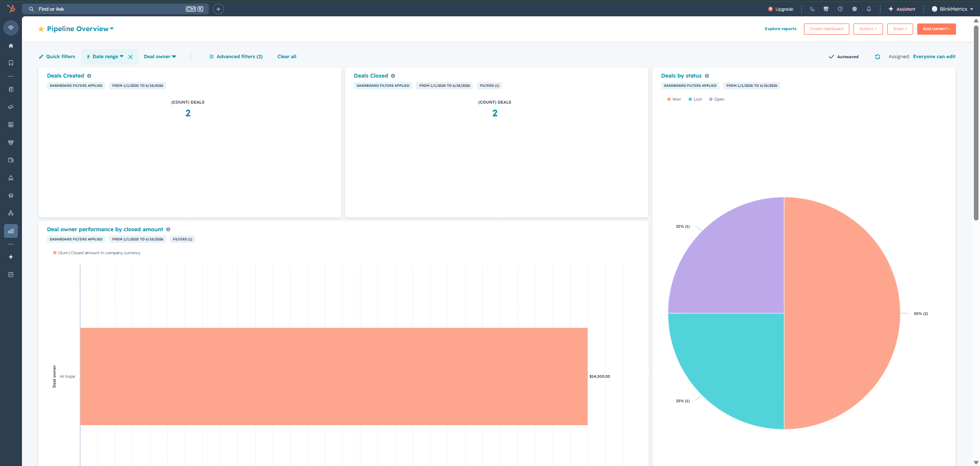Image resolution: width=980 pixels, height=466 pixels.
Task: Click the refresh icon beside Autosaved
Action: tap(877, 57)
